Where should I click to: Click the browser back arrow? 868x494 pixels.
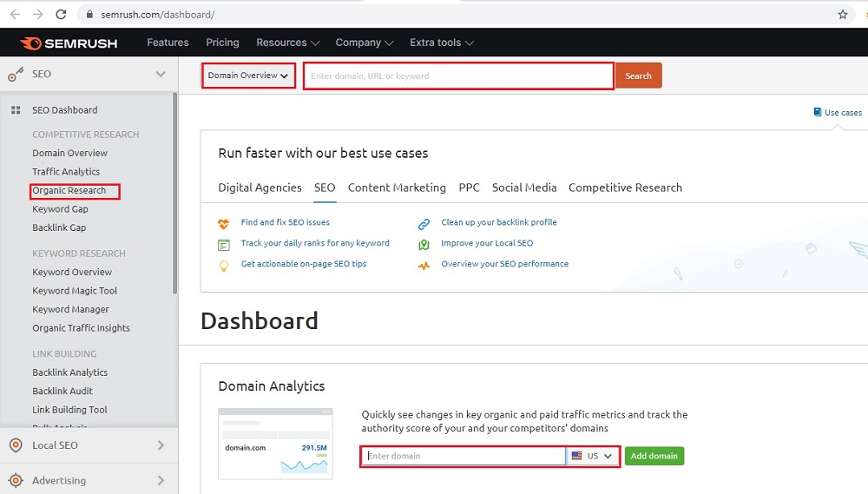pos(15,15)
